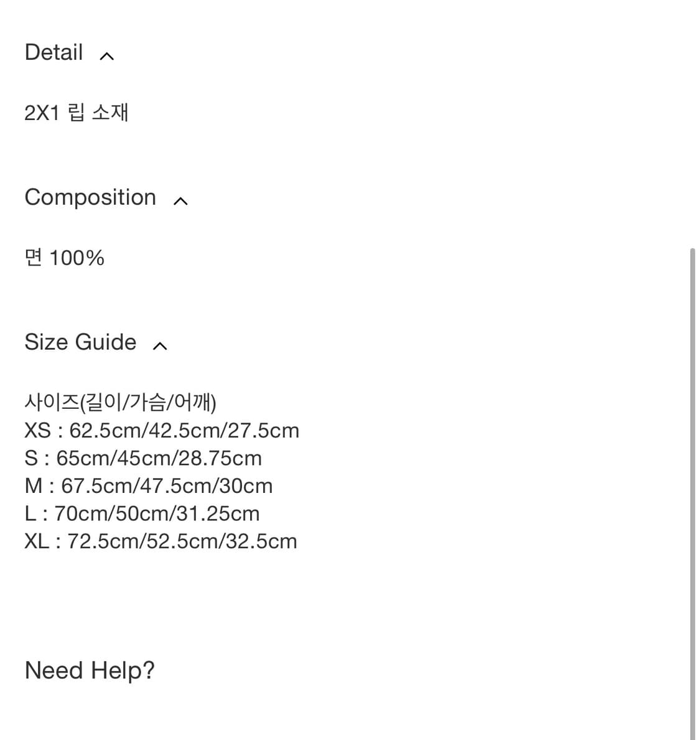This screenshot has width=700, height=740.
Task: Select the S size measurement row
Action: 143,458
